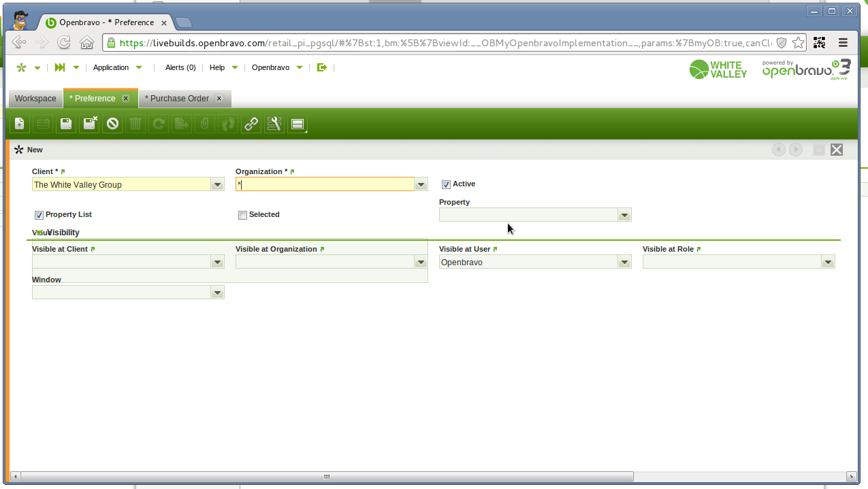Viewport: 868px width, 489px height.
Task: Open the form personalization wrench icon
Action: (x=274, y=124)
